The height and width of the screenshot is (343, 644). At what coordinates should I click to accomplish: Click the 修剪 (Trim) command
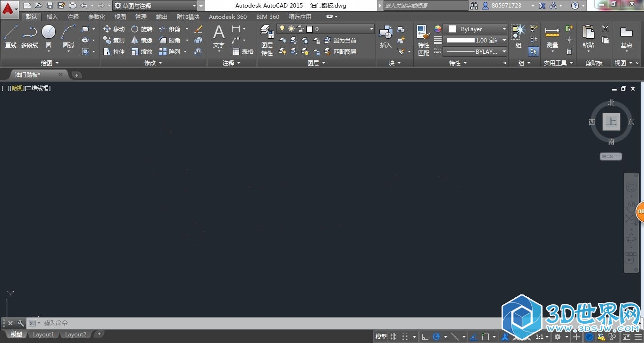click(170, 29)
